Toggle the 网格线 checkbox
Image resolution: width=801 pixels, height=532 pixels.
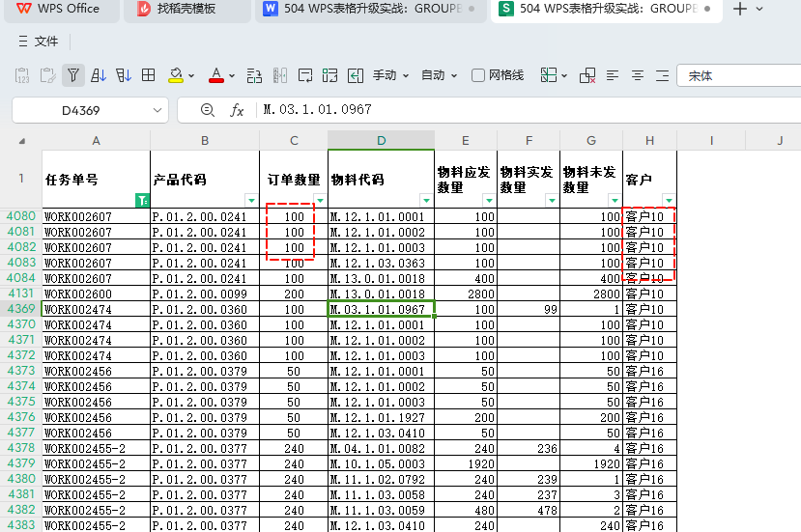point(478,75)
